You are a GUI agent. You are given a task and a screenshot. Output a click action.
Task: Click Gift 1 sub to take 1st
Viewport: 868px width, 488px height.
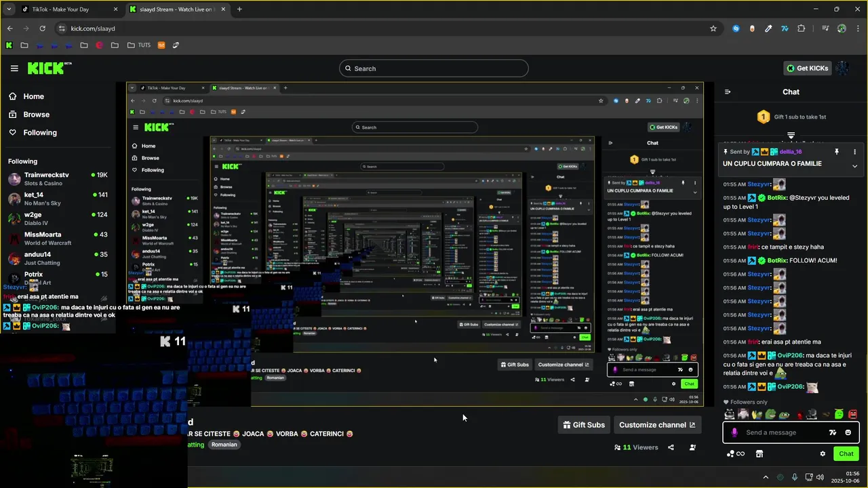[x=791, y=117]
